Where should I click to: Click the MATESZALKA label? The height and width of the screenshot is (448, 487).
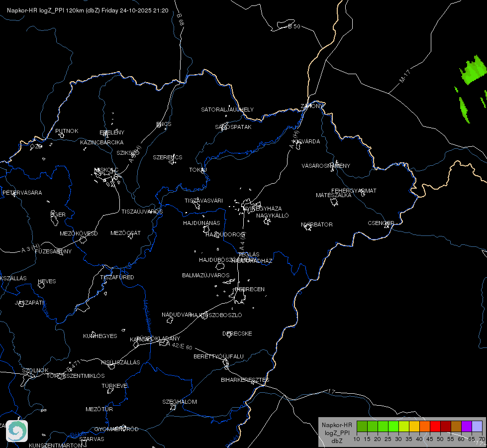[x=334, y=195]
